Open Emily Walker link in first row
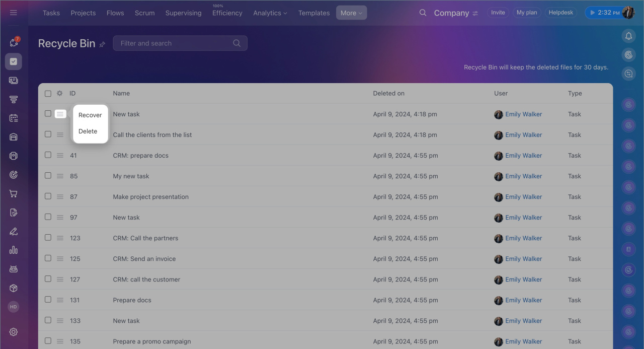The width and height of the screenshot is (644, 349). pyautogui.click(x=523, y=114)
